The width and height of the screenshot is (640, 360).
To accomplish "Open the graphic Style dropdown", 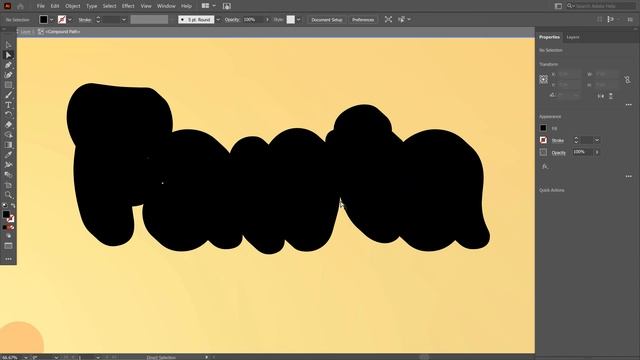I will [x=298, y=20].
